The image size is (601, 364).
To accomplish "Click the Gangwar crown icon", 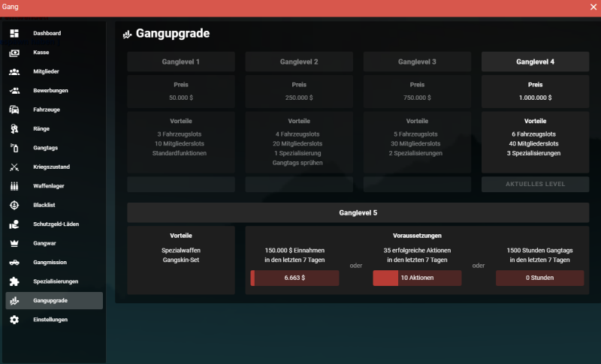I will (14, 243).
